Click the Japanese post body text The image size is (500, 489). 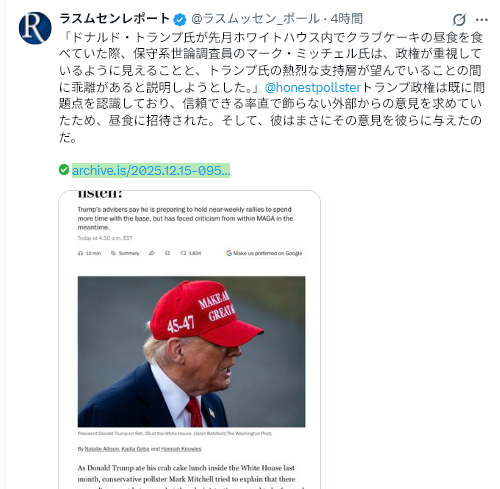coord(272,87)
